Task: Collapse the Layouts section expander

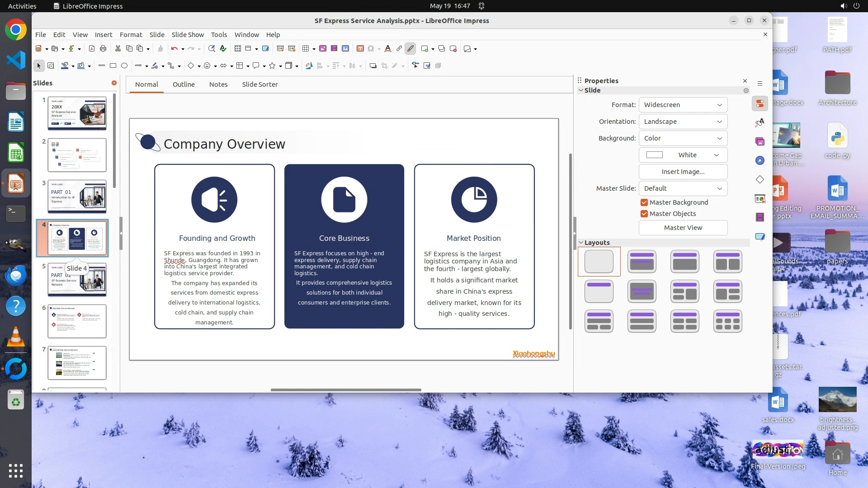Action: (581, 243)
